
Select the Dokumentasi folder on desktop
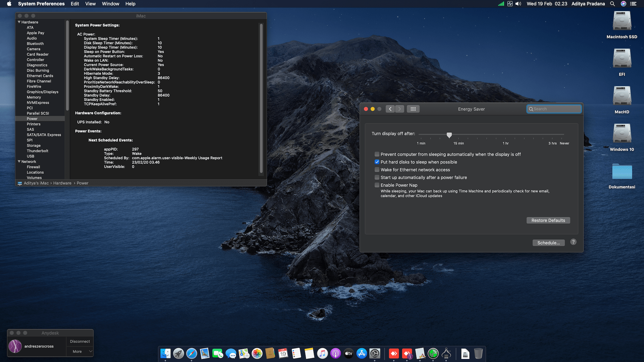point(622,172)
